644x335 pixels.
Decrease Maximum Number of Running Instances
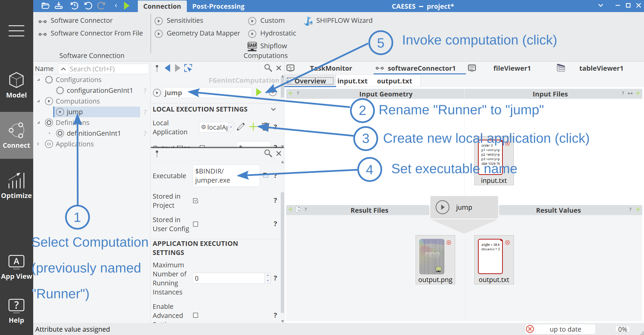[268, 280]
